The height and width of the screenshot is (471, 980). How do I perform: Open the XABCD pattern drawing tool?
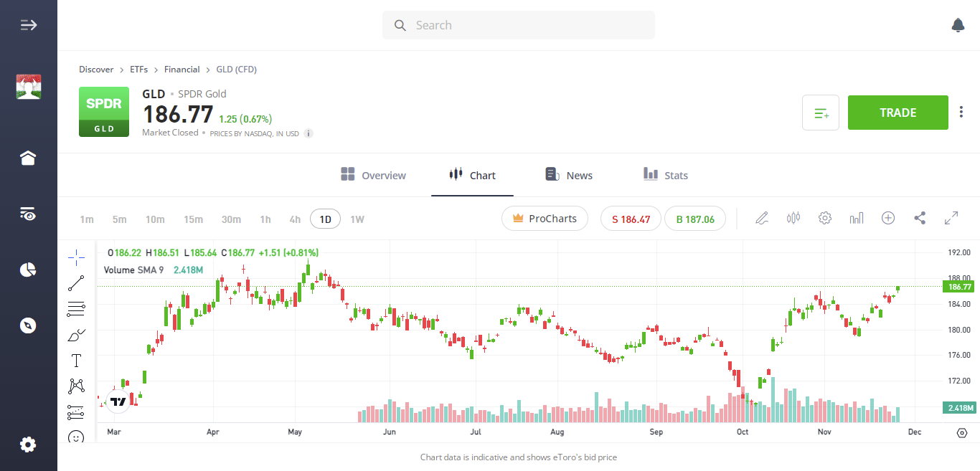[x=76, y=386]
